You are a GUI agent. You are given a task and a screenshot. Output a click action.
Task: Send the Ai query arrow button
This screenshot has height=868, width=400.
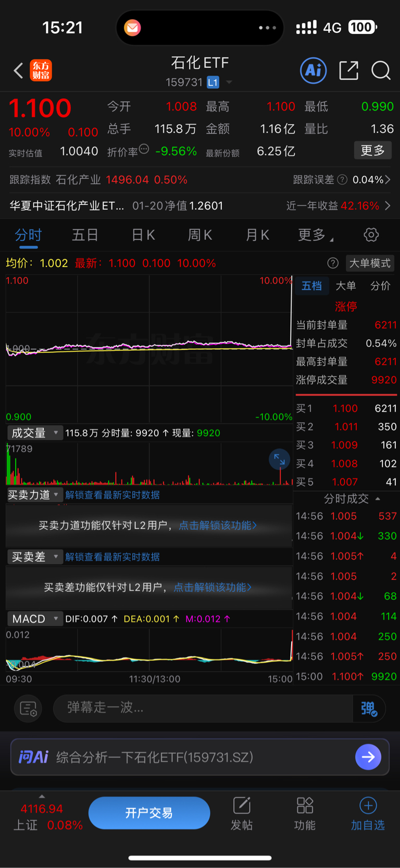tap(368, 757)
